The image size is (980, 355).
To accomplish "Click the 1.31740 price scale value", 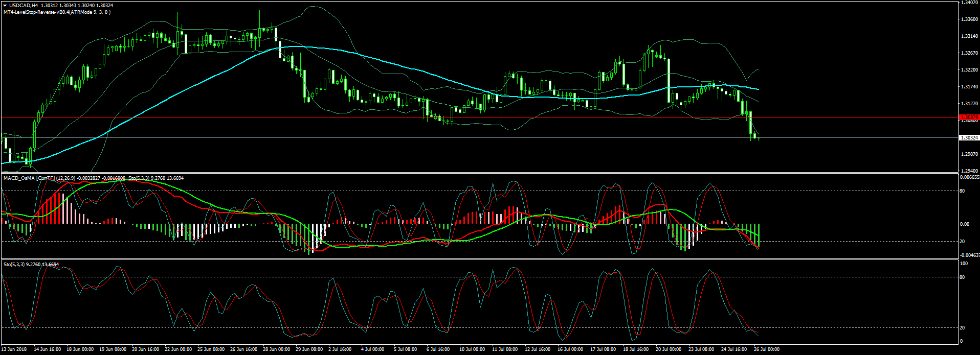I will point(970,87).
